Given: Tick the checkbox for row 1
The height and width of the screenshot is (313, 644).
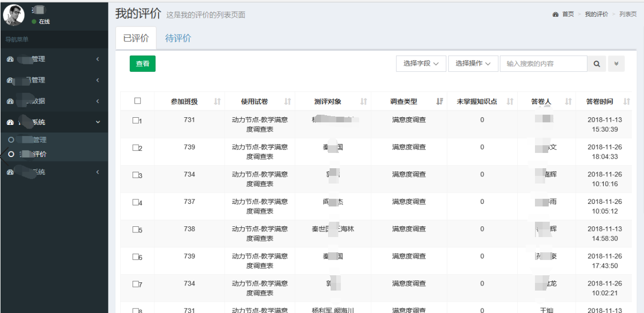Looking at the screenshot, I should [x=136, y=120].
